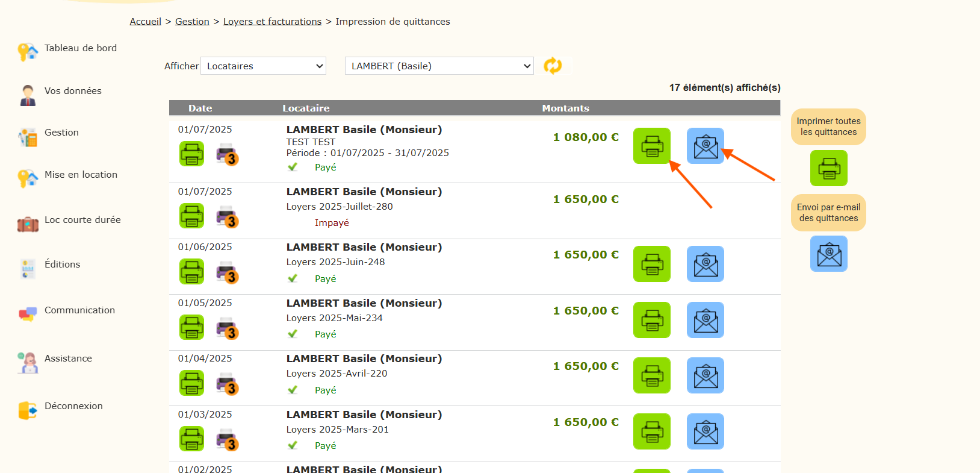The image size is (980, 473).
Task: Print the Loyers 2025-Avril-220 receipt
Action: point(652,375)
